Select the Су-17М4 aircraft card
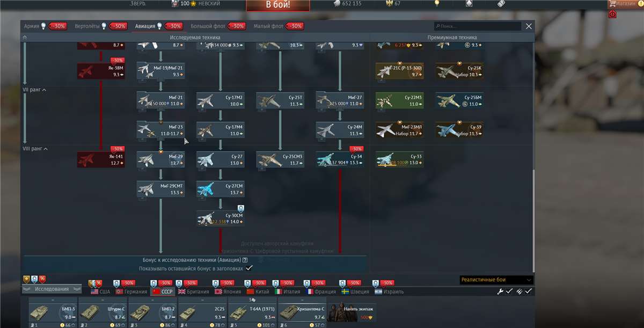The image size is (644, 328). coord(221,130)
